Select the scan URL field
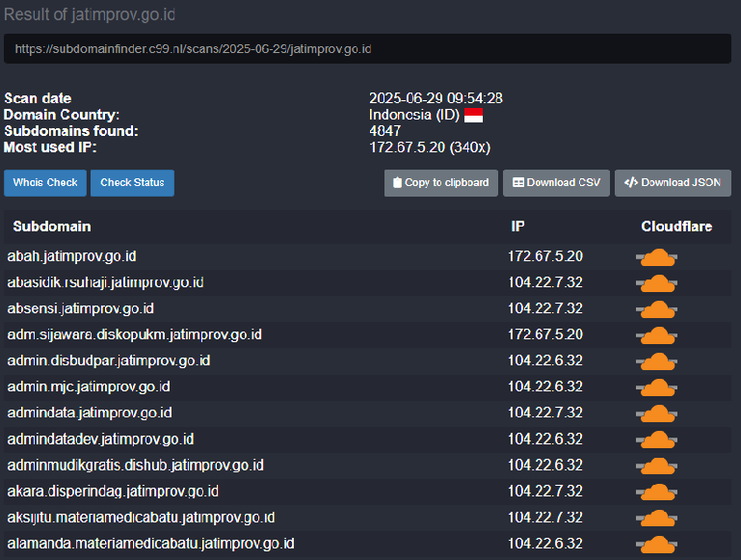The image size is (741, 560). [368, 49]
